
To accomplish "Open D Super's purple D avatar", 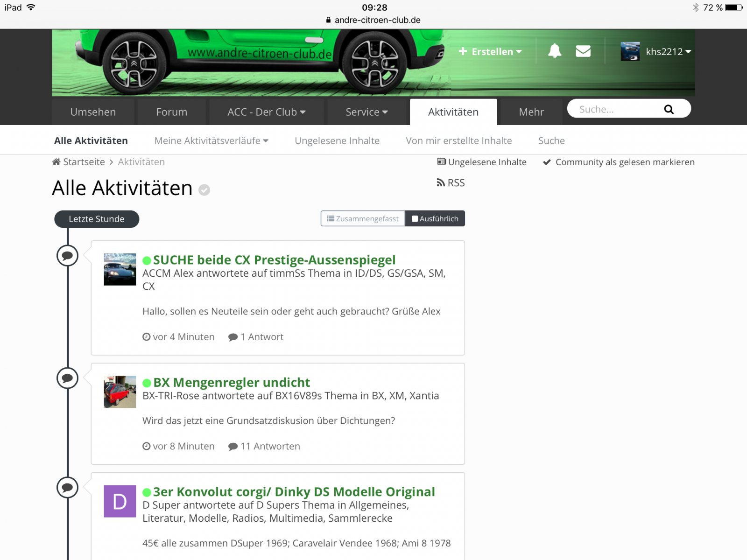I will pyautogui.click(x=120, y=501).
